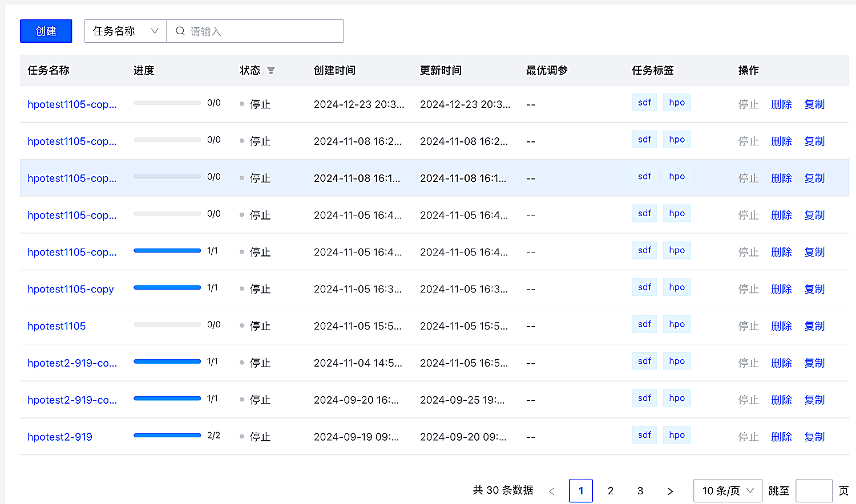The image size is (856, 504).
Task: Click the search magnifier icon
Action: pyautogui.click(x=180, y=31)
